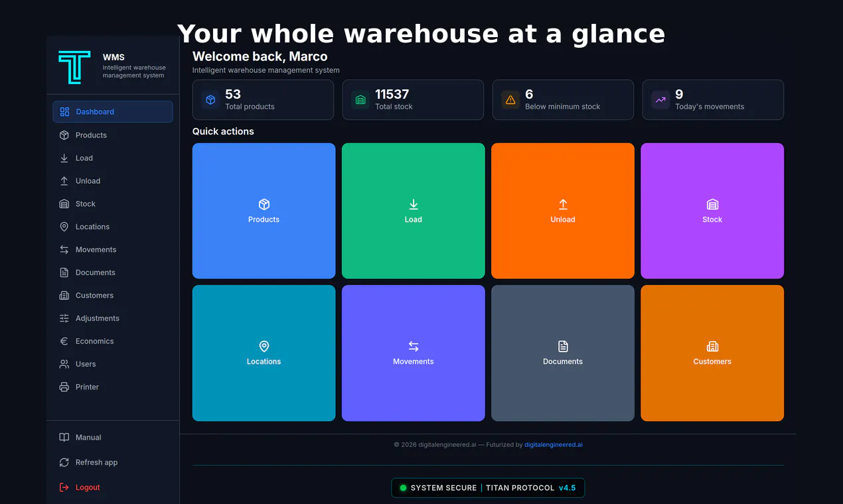The image size is (843, 504).
Task: Click the building icon in the orange Customers tile
Action: 712,346
